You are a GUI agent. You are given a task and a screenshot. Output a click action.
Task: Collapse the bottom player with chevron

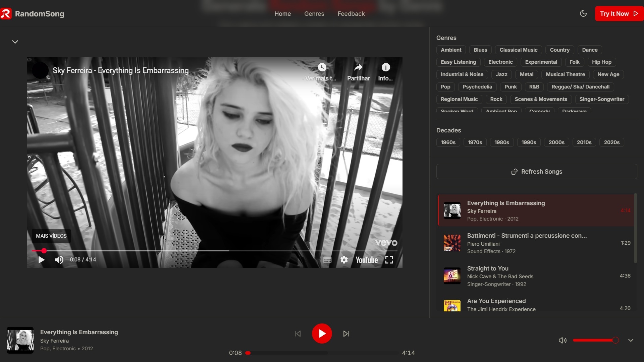(631, 341)
